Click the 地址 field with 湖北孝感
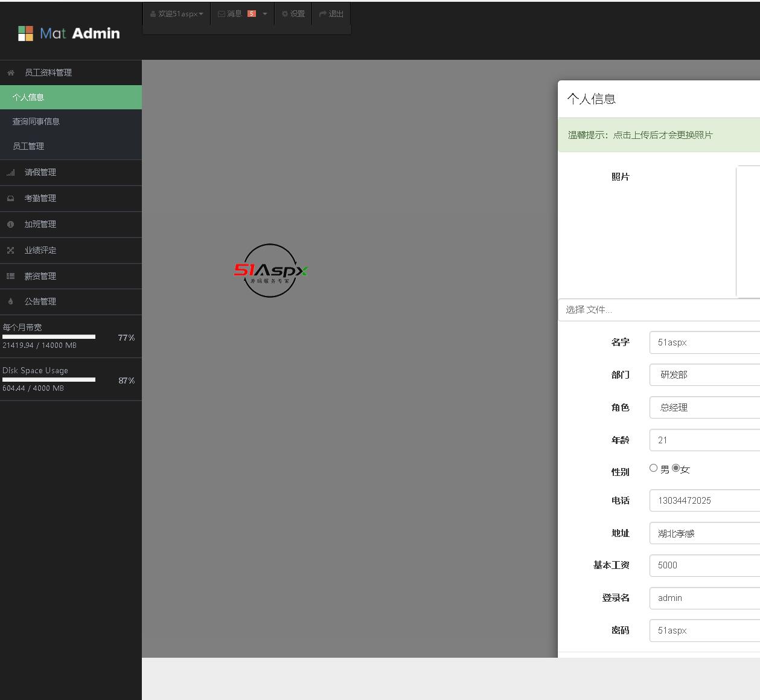This screenshot has width=760, height=700. coord(704,533)
